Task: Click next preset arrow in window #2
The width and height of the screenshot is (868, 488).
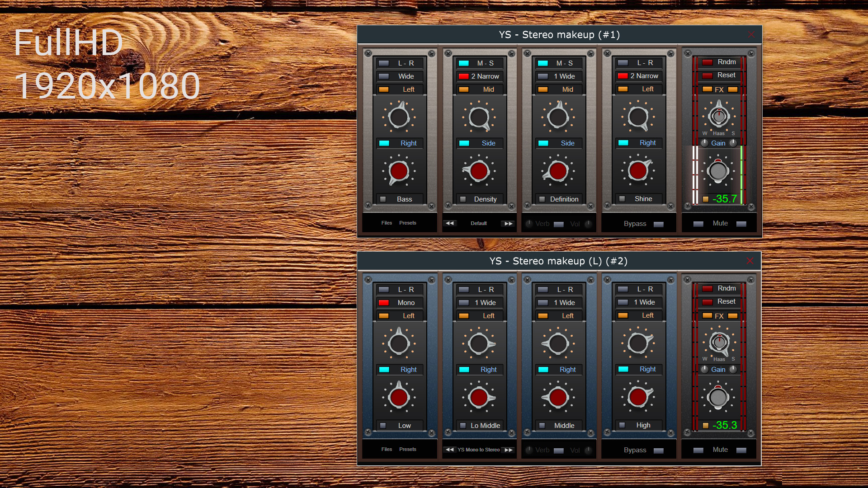Action: click(x=508, y=450)
